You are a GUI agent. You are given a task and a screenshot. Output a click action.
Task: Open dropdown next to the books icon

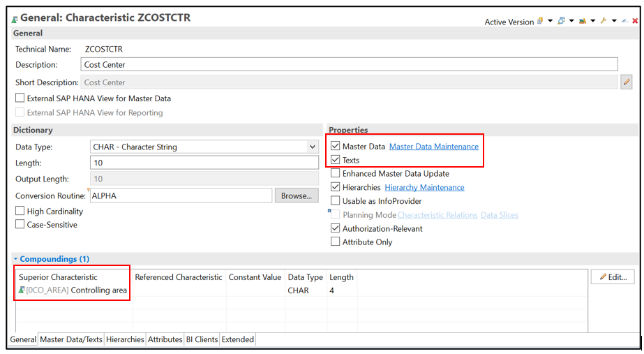592,21
